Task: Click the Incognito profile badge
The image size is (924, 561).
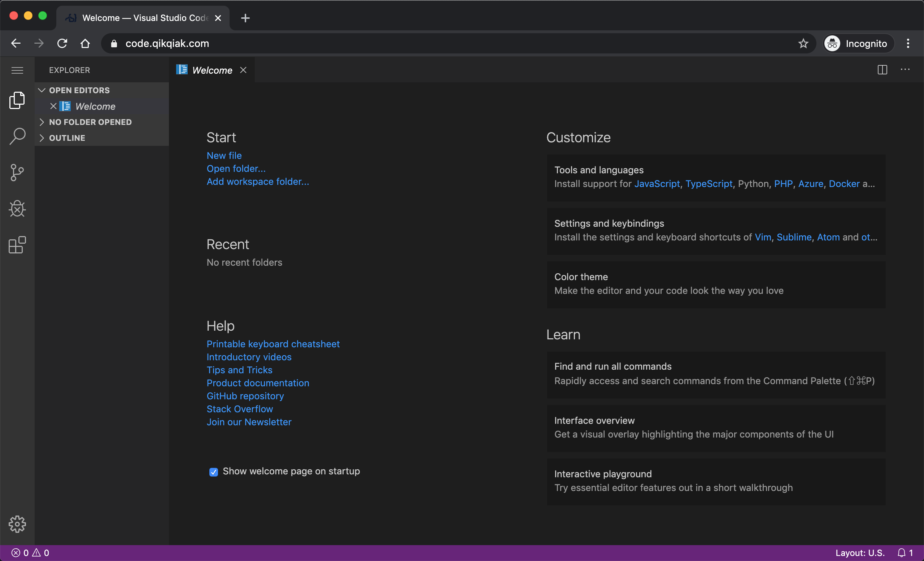Action: point(858,43)
